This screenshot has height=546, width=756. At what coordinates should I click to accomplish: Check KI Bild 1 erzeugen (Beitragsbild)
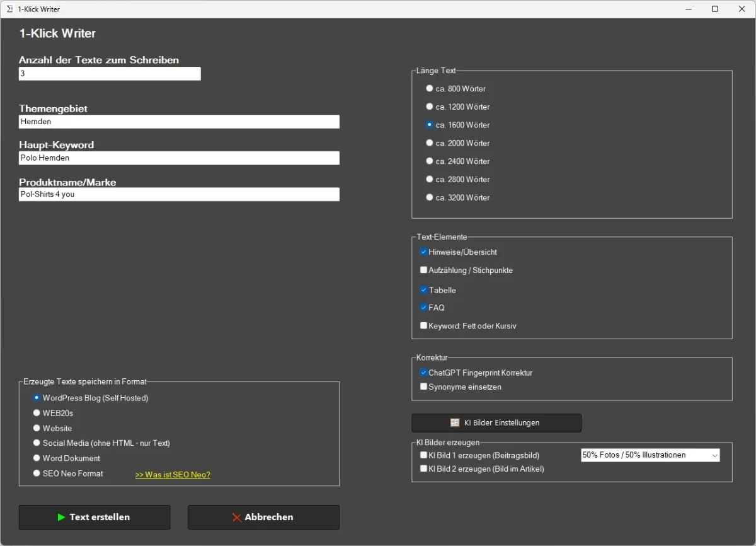click(424, 455)
